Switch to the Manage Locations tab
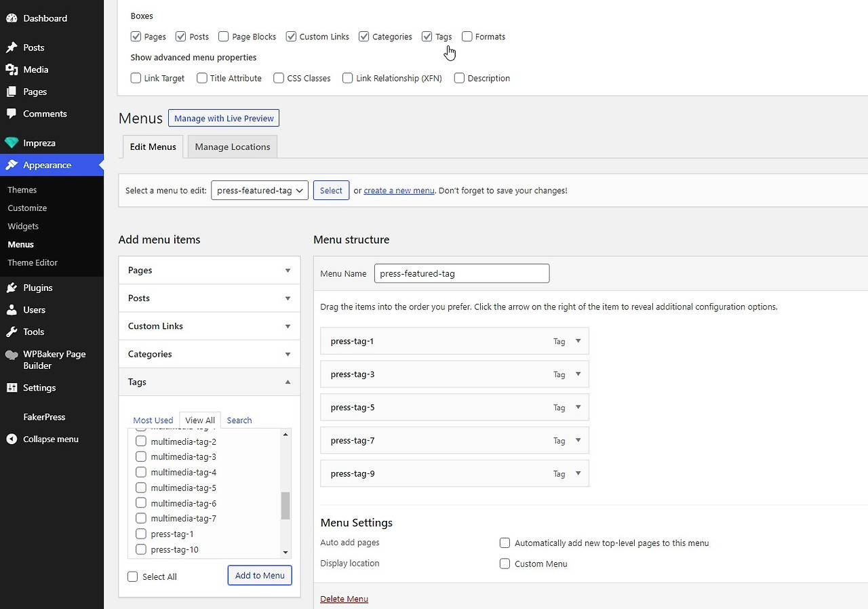 tap(232, 146)
